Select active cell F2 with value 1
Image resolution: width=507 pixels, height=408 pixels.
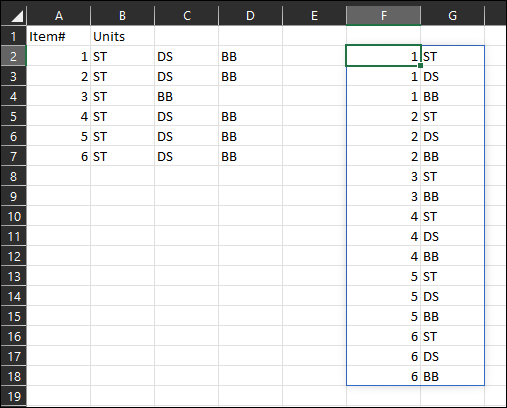383,56
